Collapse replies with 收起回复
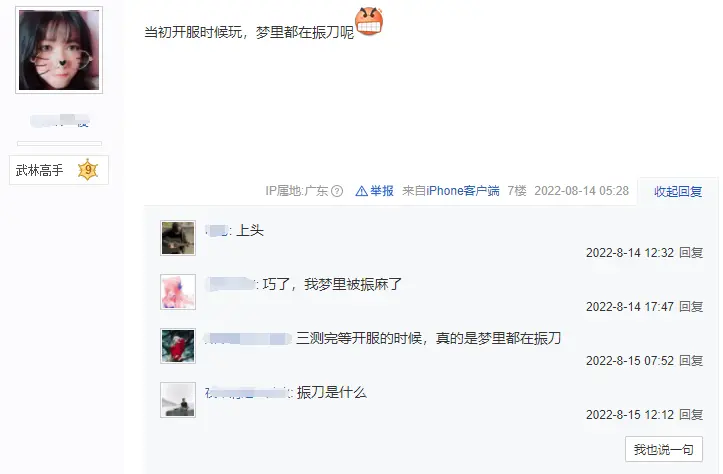 [x=678, y=191]
